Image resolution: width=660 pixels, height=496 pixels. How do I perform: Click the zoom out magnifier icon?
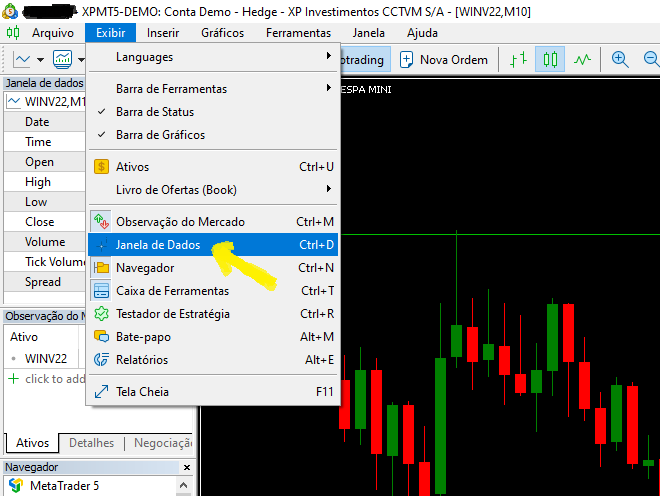tap(652, 59)
